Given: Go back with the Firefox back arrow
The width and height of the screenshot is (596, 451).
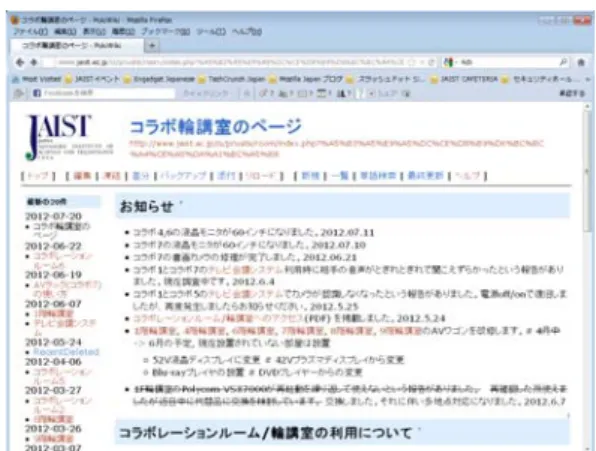Looking at the screenshot, I should [20, 62].
